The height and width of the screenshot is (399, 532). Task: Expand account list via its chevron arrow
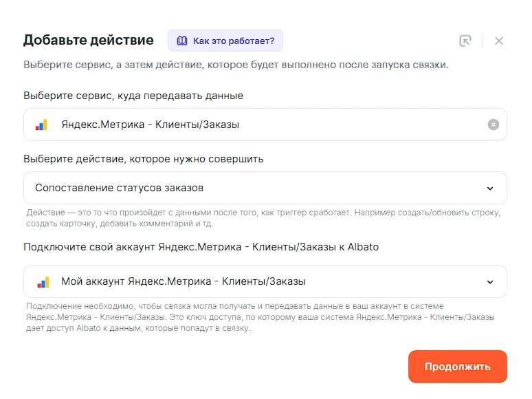point(490,282)
